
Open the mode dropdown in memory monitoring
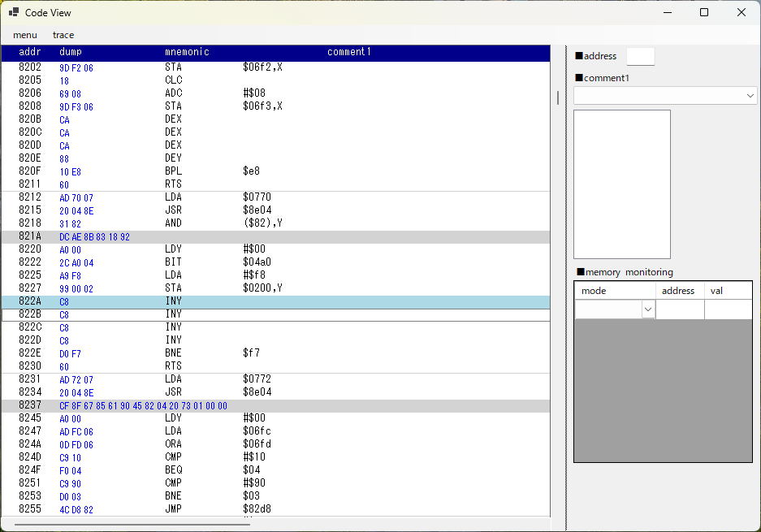pos(648,309)
